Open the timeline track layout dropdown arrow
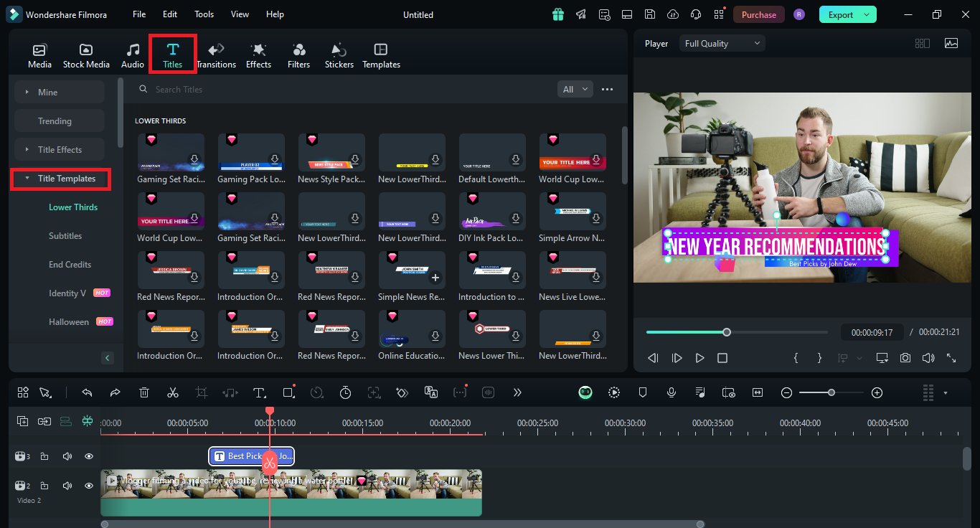Image resolution: width=980 pixels, height=528 pixels. click(x=946, y=393)
